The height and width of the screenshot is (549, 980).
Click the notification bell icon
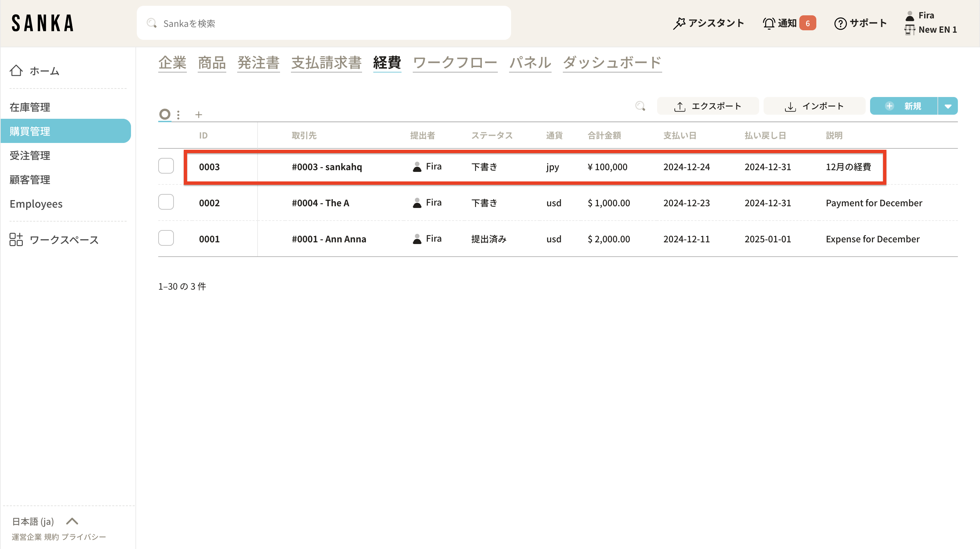[768, 23]
